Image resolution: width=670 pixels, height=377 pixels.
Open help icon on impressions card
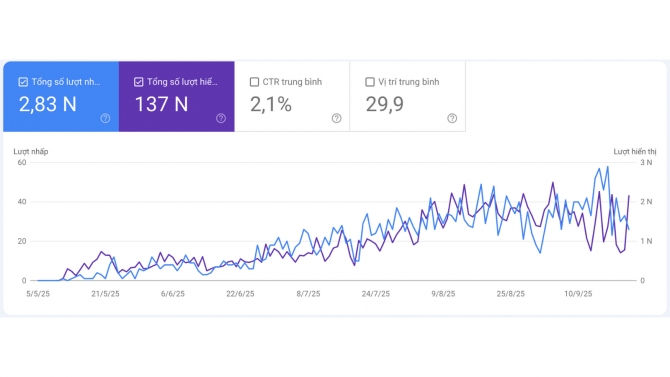click(x=221, y=118)
